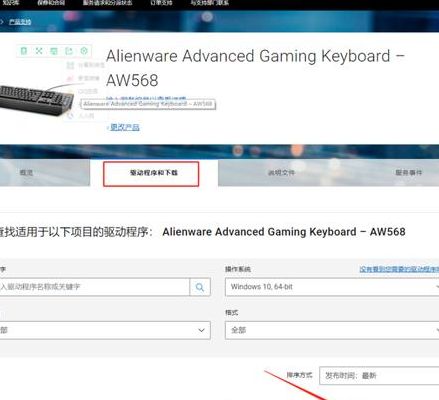
Task: Click the green circular target icon
Action: coord(84,51)
